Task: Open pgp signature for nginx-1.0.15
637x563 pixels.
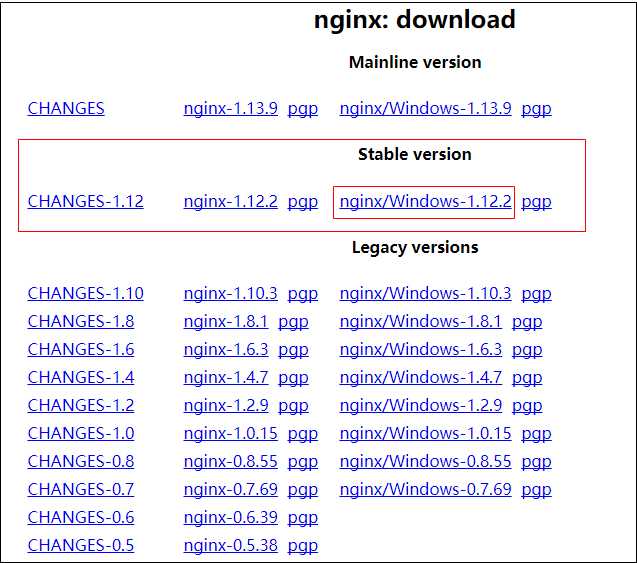Action: pos(303,434)
